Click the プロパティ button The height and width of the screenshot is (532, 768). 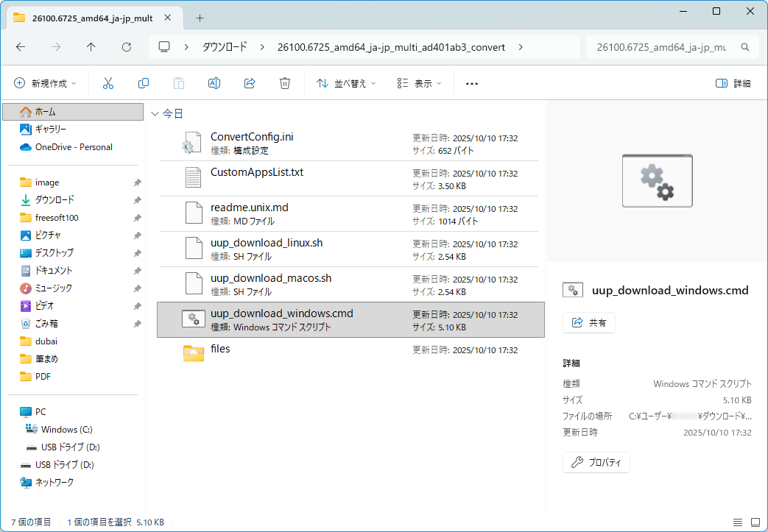coord(596,463)
